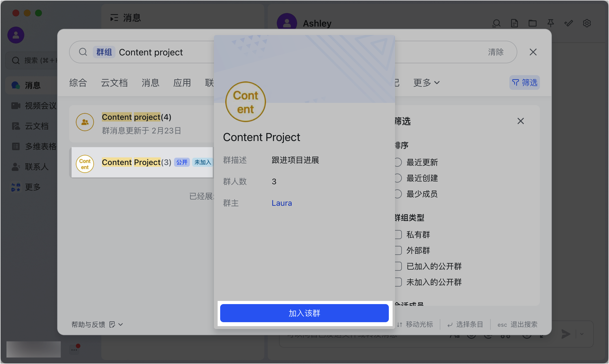Select sort option 最近创建
This screenshot has height=364, width=609.
[398, 178]
